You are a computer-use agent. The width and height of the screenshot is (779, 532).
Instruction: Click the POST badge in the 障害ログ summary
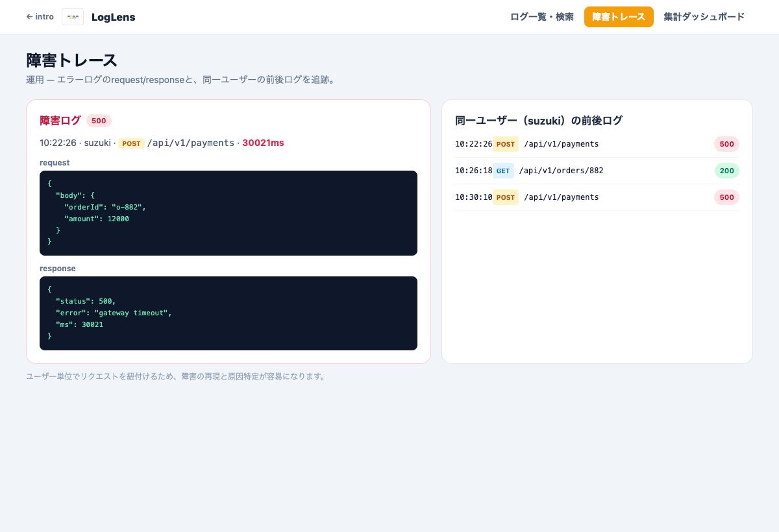click(131, 143)
